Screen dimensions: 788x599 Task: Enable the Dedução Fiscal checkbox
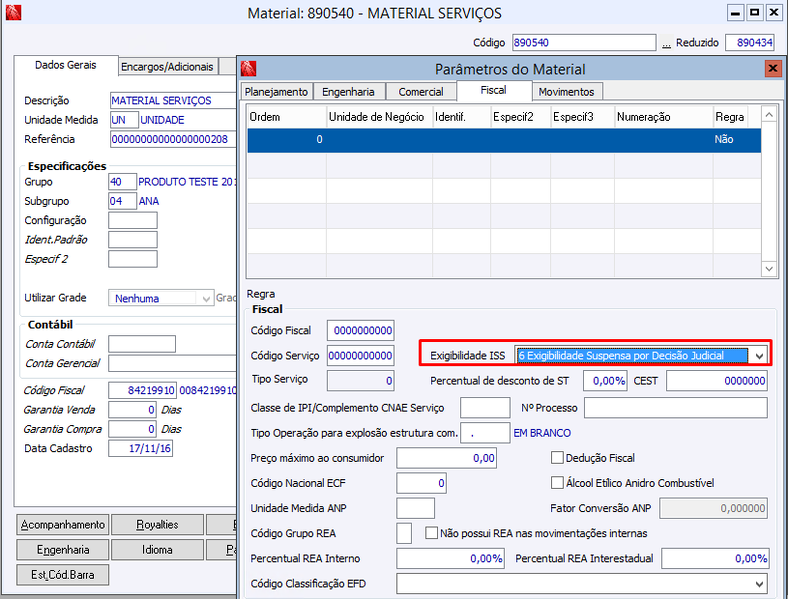(x=557, y=458)
